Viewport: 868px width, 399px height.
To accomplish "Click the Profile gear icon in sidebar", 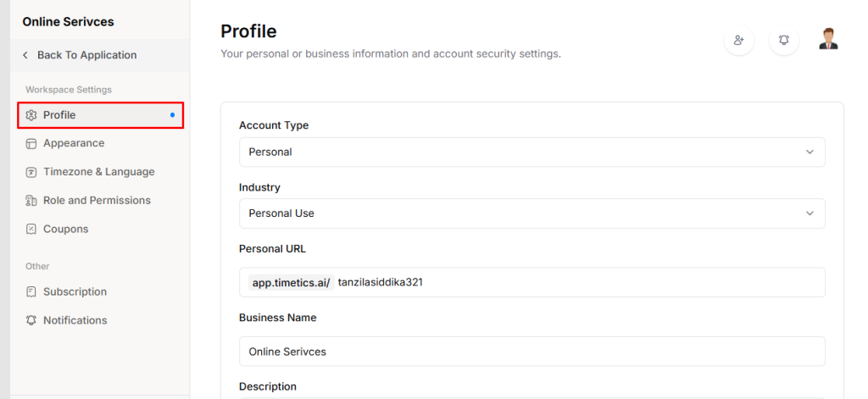I will pos(31,115).
